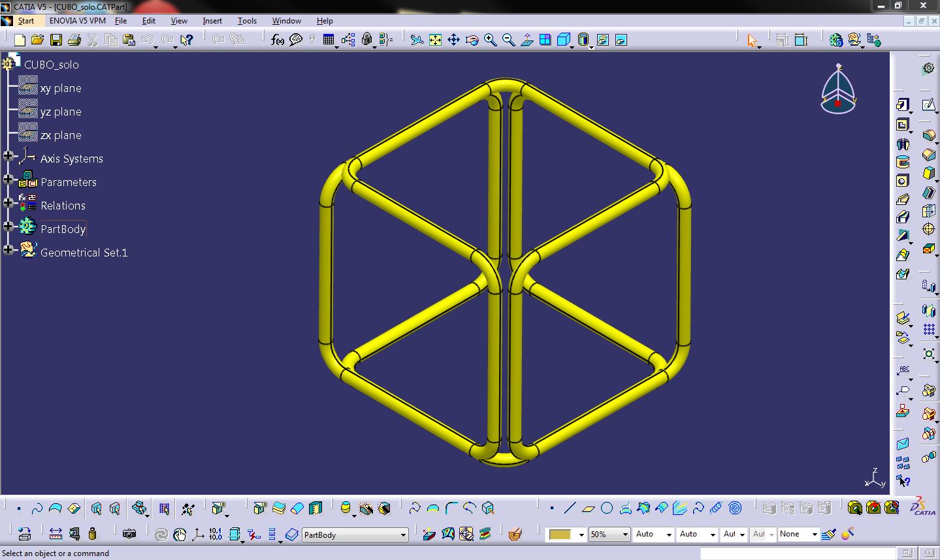940x560 pixels.
Task: Open the ENOVIA V5 VPM menu
Action: point(78,21)
